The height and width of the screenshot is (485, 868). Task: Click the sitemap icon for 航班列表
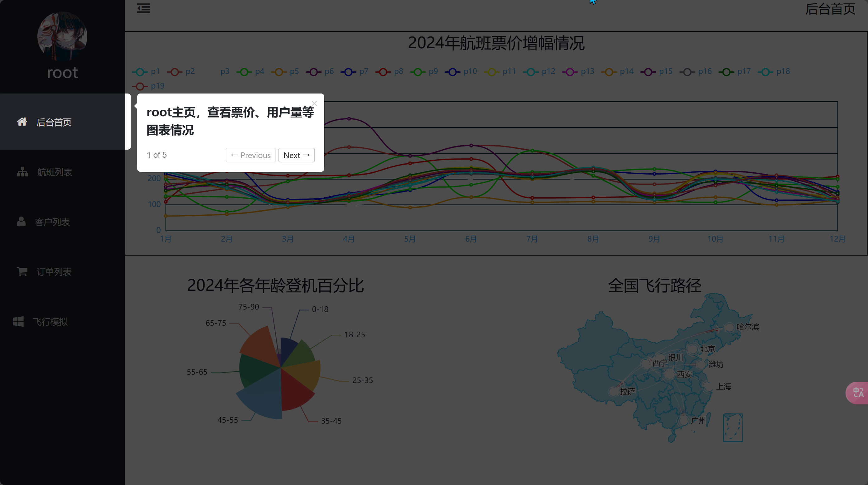(x=22, y=172)
